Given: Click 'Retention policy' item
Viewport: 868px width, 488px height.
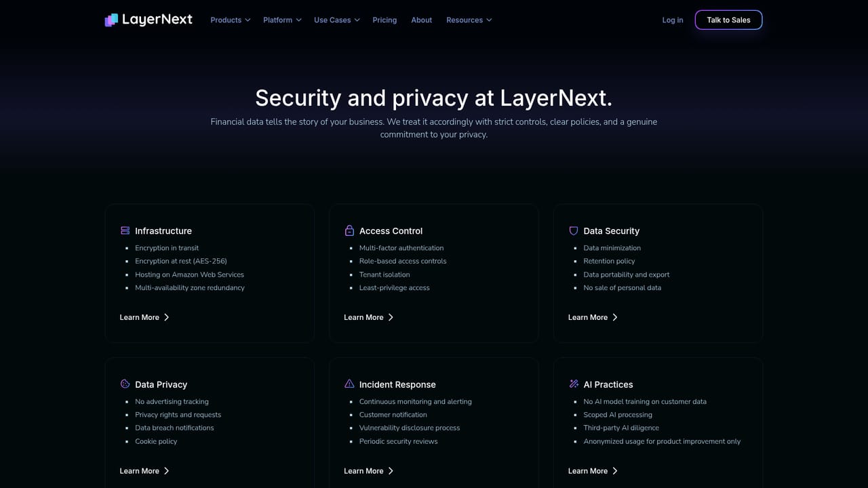Looking at the screenshot, I should 610,261.
